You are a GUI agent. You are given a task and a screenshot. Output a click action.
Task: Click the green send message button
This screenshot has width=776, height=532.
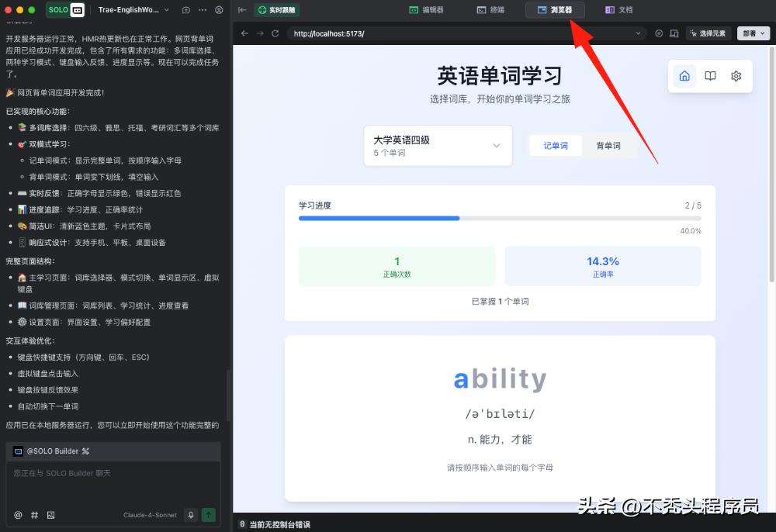(210, 514)
